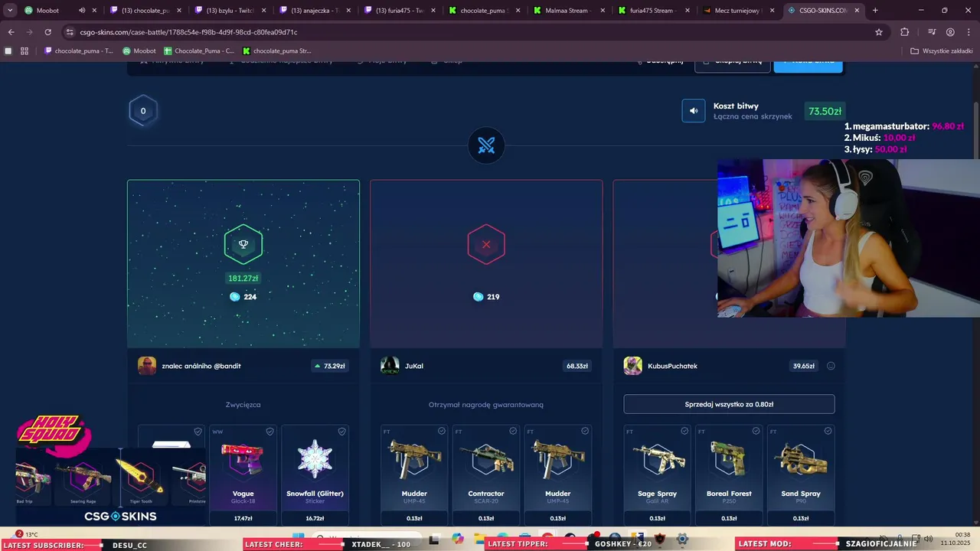Click JuKal's profile avatar
The width and height of the screenshot is (980, 551).
390,366
